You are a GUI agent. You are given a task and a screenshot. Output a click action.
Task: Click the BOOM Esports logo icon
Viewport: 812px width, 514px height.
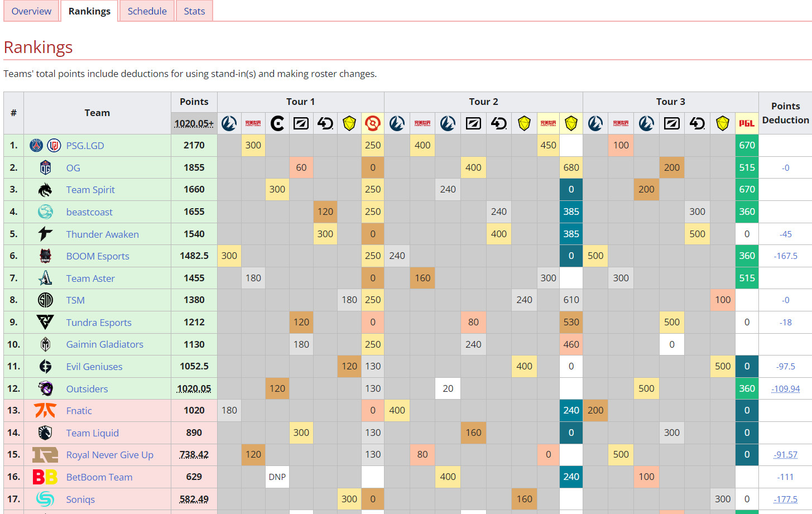pyautogui.click(x=45, y=256)
